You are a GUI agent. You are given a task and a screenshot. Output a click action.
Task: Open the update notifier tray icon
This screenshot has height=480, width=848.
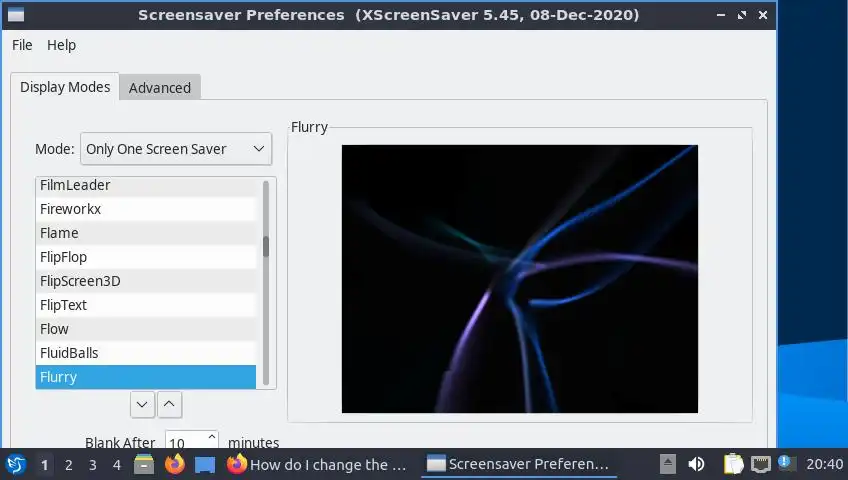click(787, 463)
